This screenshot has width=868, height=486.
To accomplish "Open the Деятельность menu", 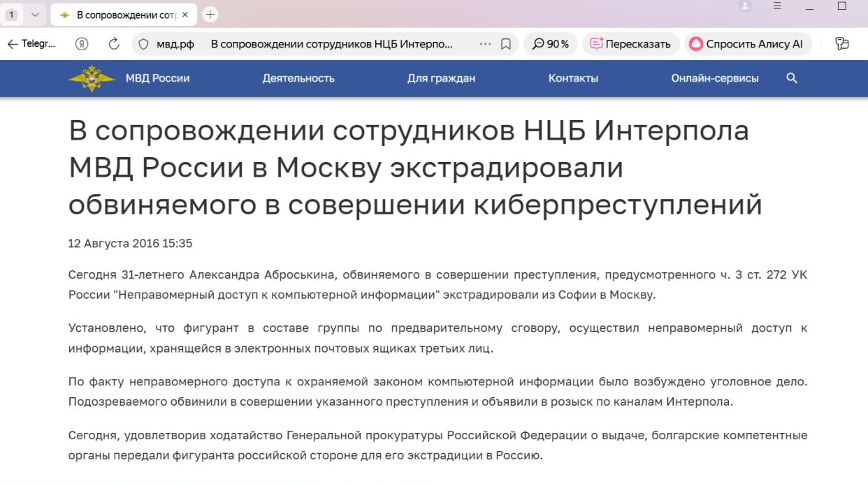I will tap(298, 78).
